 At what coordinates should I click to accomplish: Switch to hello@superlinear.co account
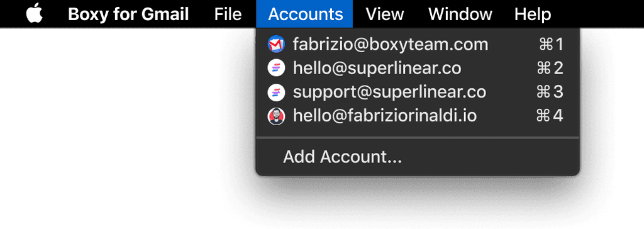pos(418,68)
